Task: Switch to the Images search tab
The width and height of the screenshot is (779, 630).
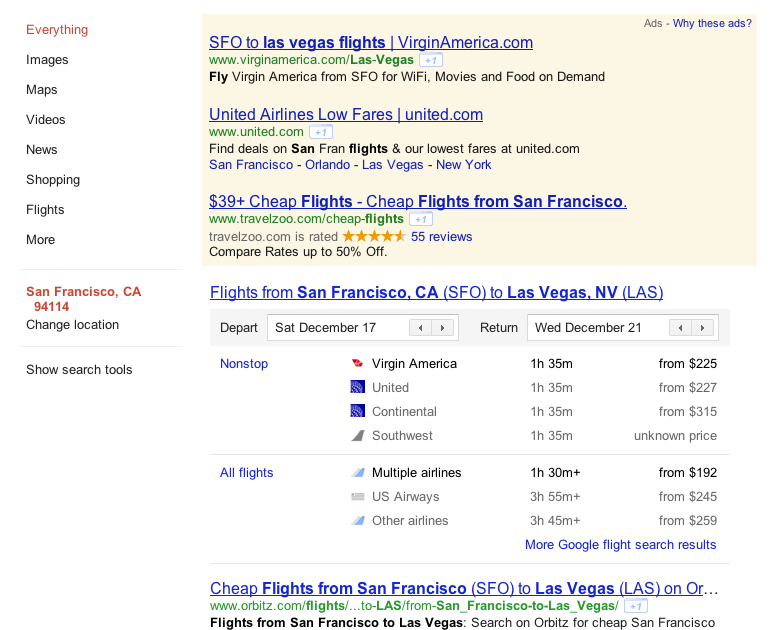Action: (x=47, y=60)
